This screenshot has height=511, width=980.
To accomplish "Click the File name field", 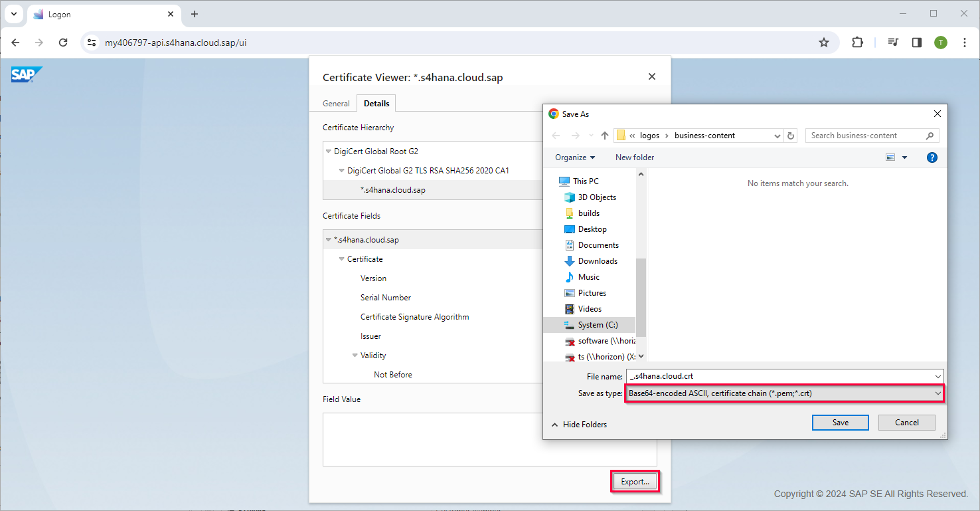I will tap(784, 377).
